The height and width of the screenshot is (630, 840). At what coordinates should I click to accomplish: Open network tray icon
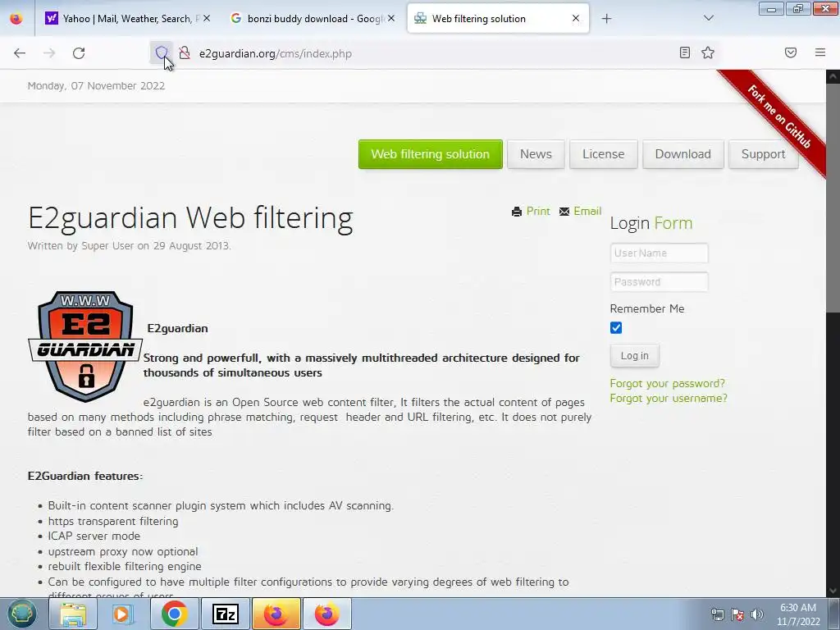(717, 614)
